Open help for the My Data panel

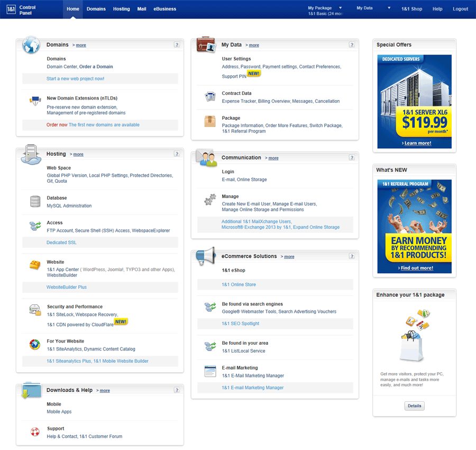[x=352, y=44]
